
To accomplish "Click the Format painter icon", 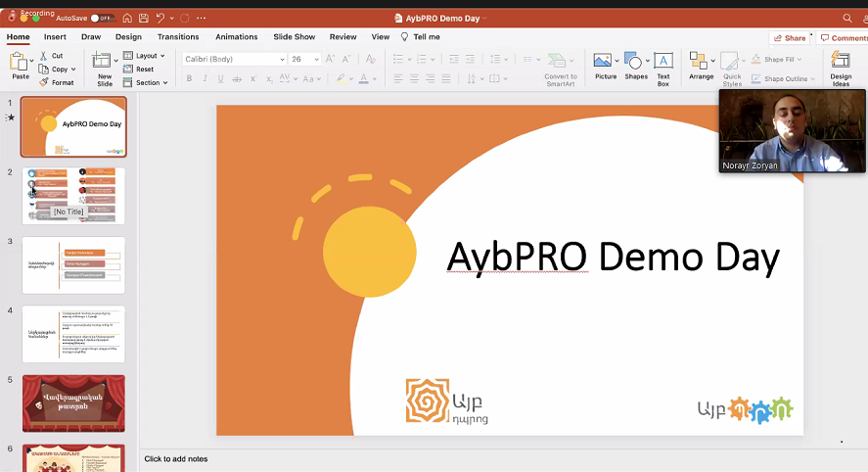I will pos(44,82).
